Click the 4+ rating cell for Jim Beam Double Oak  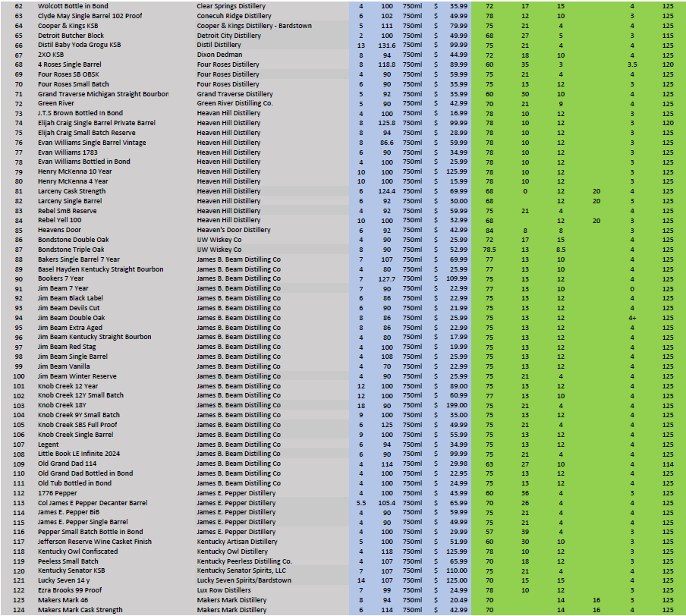[x=631, y=318]
